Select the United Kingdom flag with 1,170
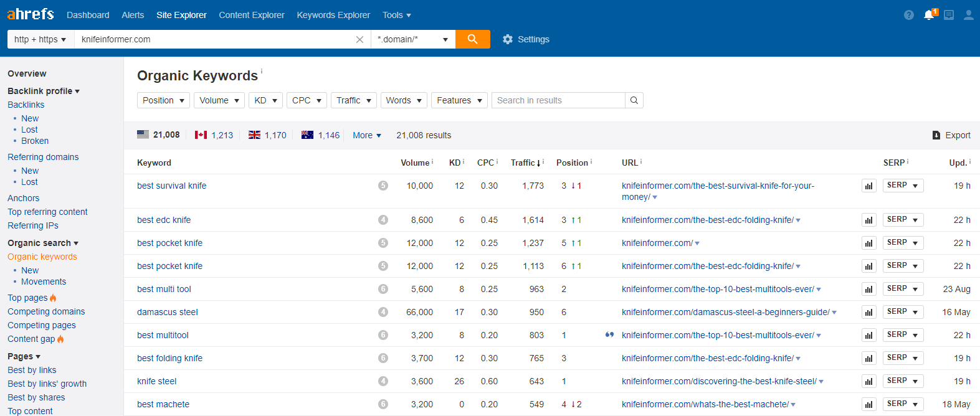The height and width of the screenshot is (416, 980). [267, 135]
